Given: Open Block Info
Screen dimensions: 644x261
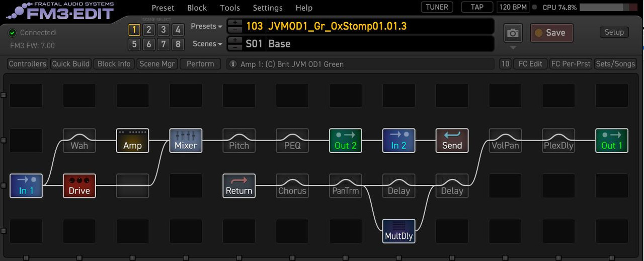Looking at the screenshot, I should 114,64.
